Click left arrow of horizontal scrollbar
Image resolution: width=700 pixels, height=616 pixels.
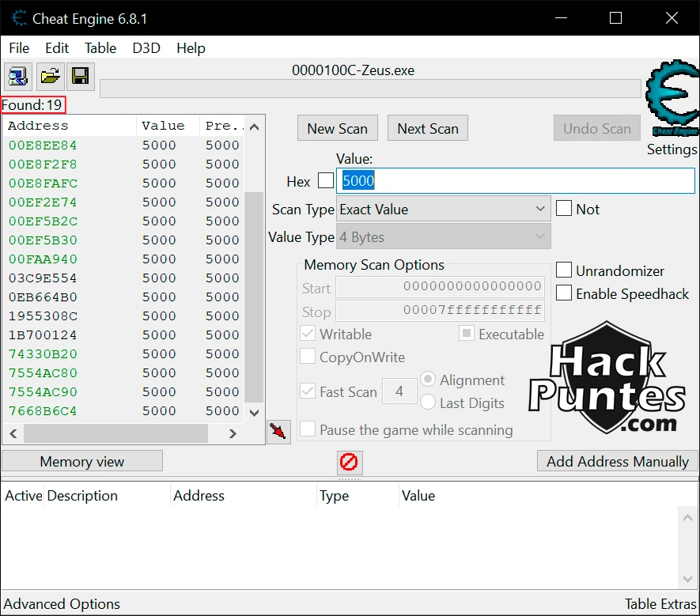pos(13,433)
